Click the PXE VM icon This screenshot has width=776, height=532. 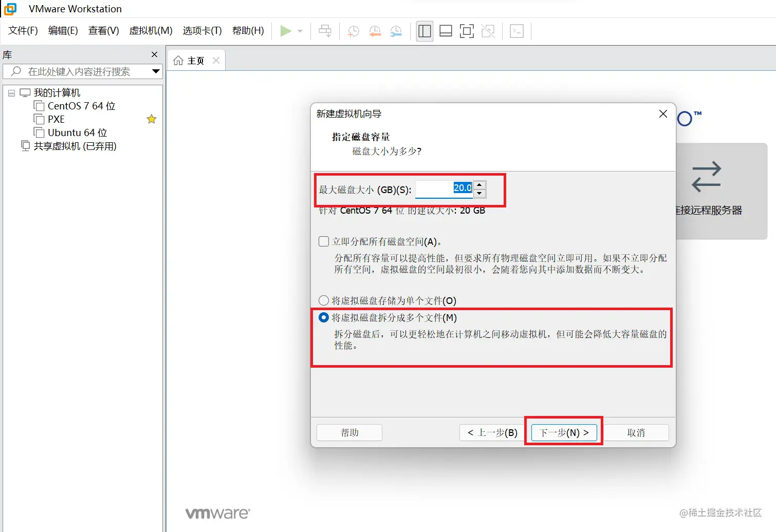click(39, 119)
